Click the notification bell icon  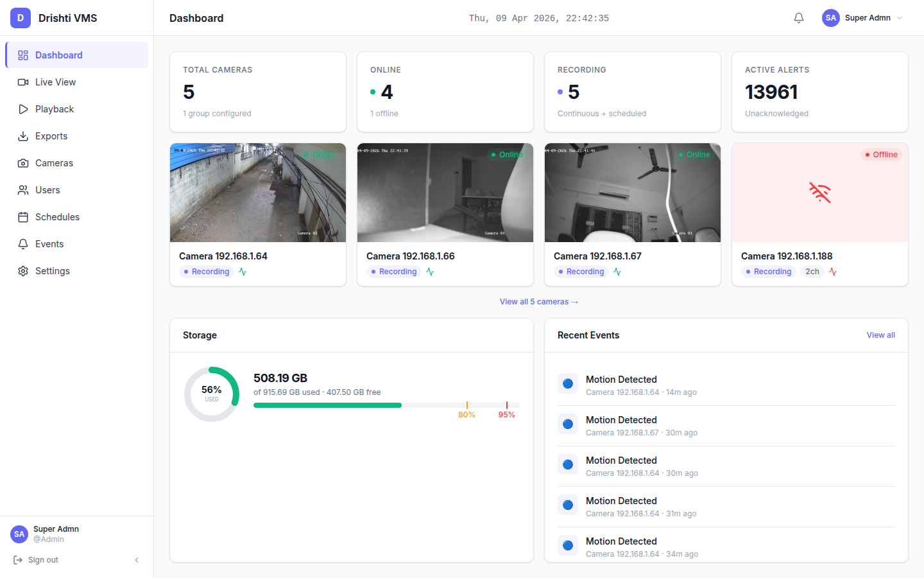798,18
